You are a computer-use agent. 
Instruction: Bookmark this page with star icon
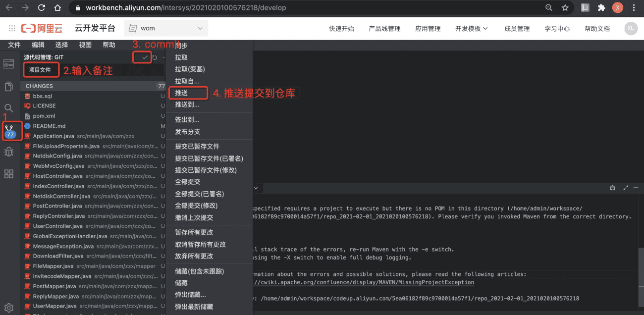pos(565,8)
